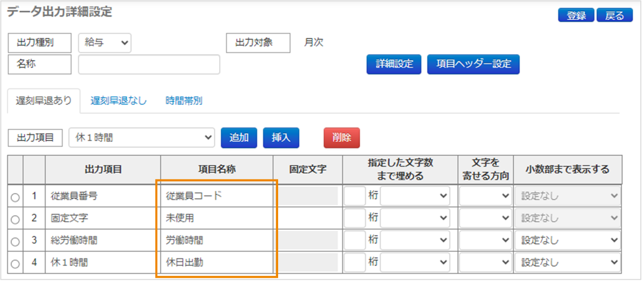Click the red 削除 button
Screen dimensions: 644x283
point(342,138)
